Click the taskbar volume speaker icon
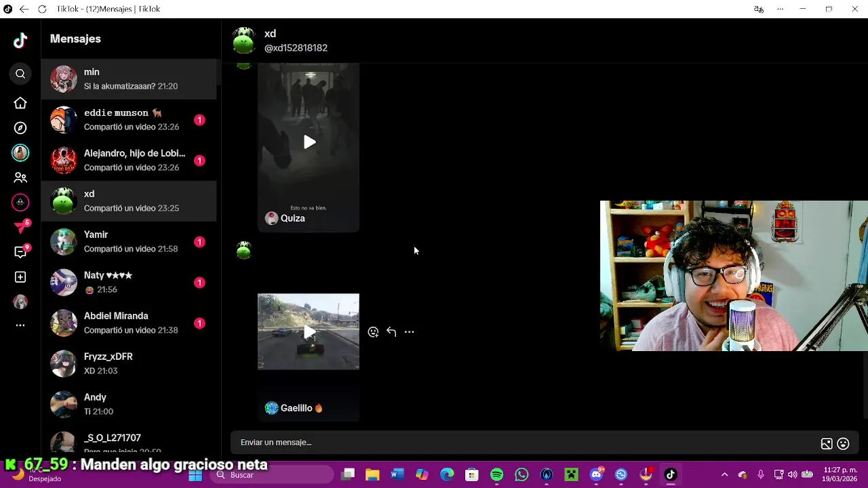868x488 pixels. tap(793, 475)
